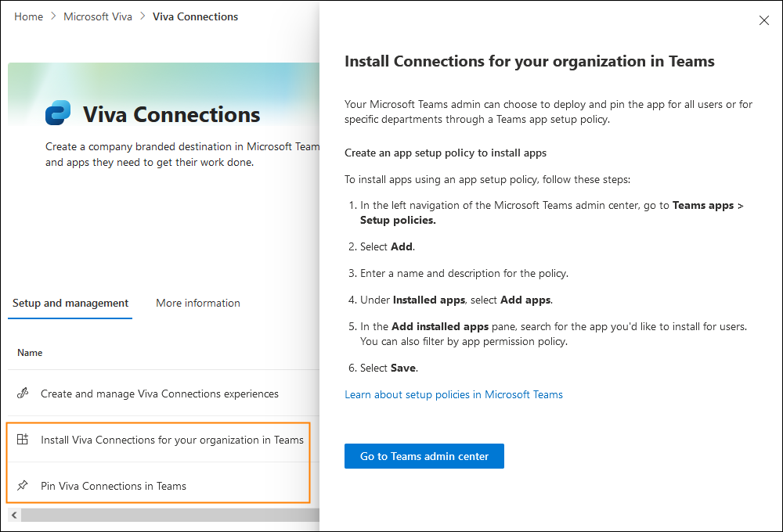The height and width of the screenshot is (532, 783).
Task: Click the pin icon beside Pin Viva Connections
Action: 23,486
